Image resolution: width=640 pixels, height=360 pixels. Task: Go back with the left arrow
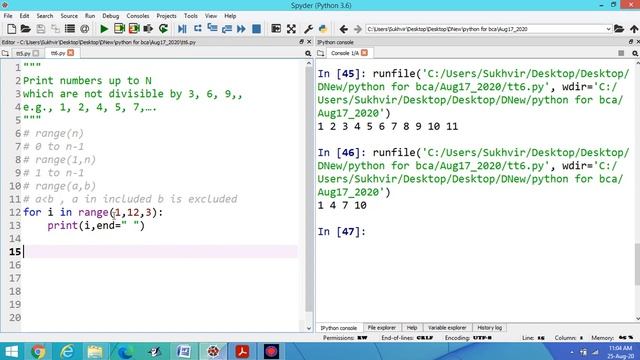pos(343,29)
